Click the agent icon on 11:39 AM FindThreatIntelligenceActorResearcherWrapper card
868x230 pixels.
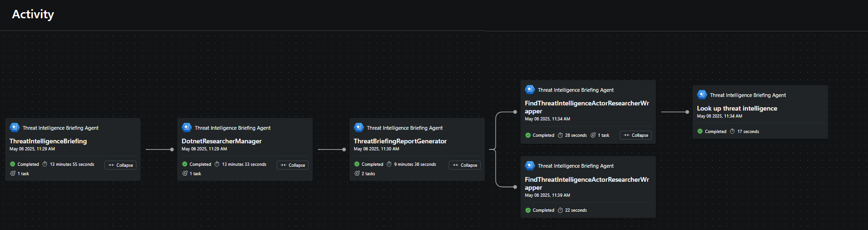point(530,165)
